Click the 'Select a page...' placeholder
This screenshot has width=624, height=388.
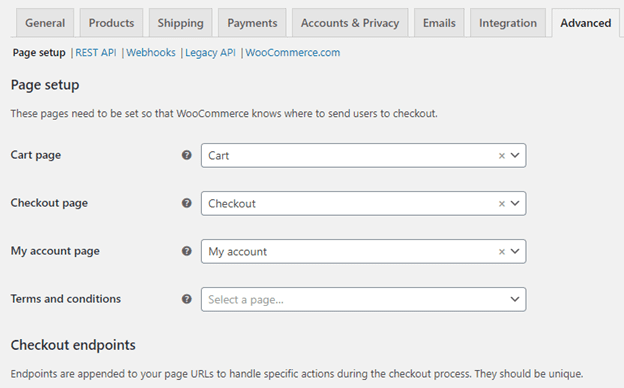[246, 300]
